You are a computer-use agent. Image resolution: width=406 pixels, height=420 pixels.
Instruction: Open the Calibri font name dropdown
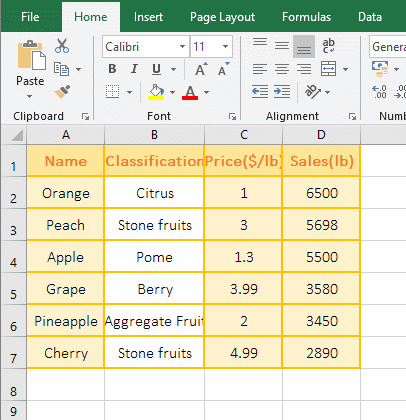point(182,46)
